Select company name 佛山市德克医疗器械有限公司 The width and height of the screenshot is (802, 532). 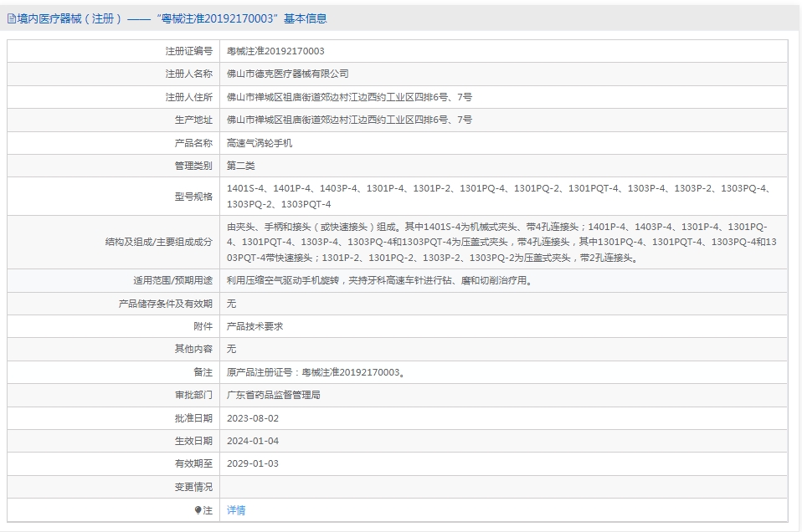288,74
